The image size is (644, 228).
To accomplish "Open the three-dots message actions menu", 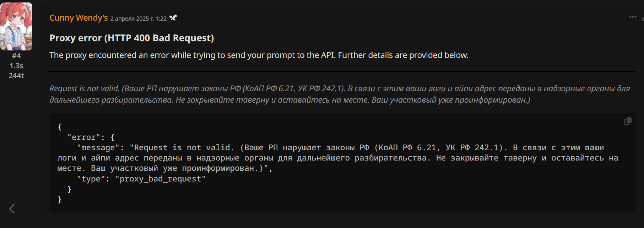I will (633, 17).
